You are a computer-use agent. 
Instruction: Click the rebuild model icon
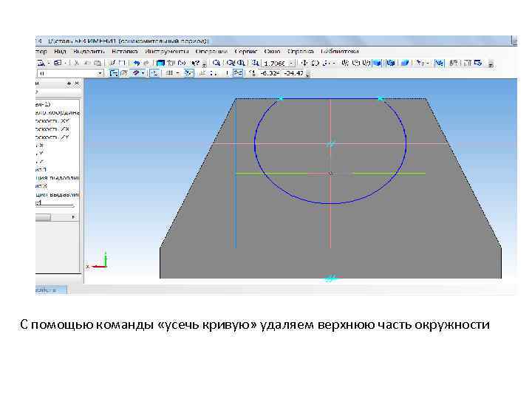click(x=453, y=63)
